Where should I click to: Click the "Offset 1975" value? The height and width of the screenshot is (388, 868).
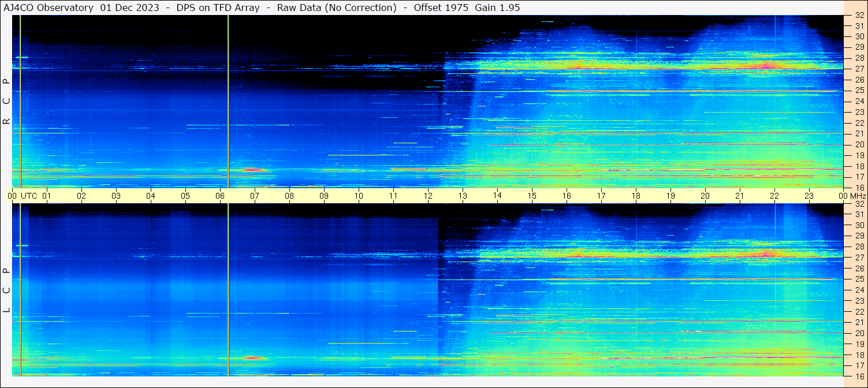click(441, 8)
